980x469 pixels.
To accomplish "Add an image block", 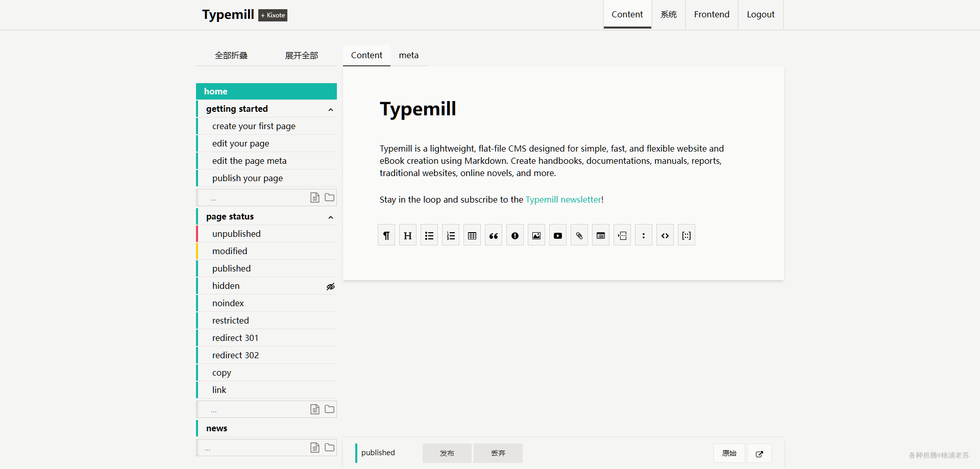I will (x=536, y=235).
